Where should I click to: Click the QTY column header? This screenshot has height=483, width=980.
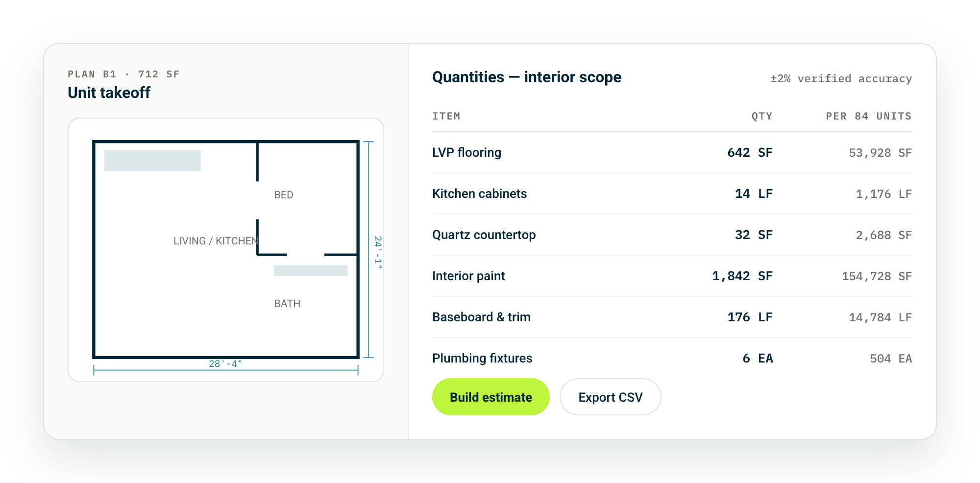762,116
